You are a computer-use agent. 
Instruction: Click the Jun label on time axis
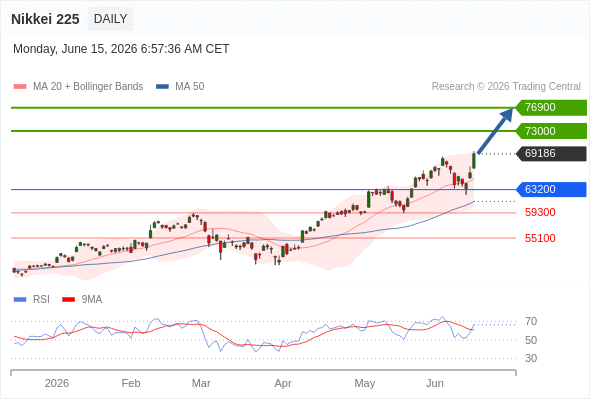coord(435,383)
